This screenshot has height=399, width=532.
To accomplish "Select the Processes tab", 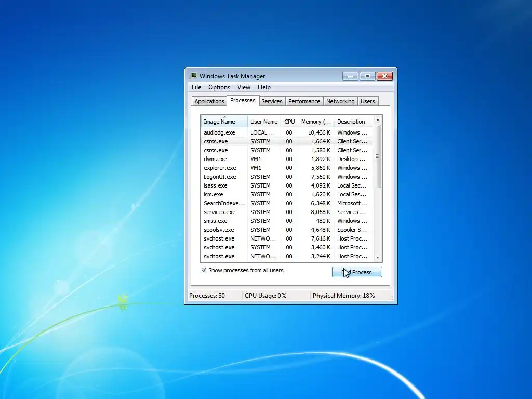I will (x=243, y=100).
